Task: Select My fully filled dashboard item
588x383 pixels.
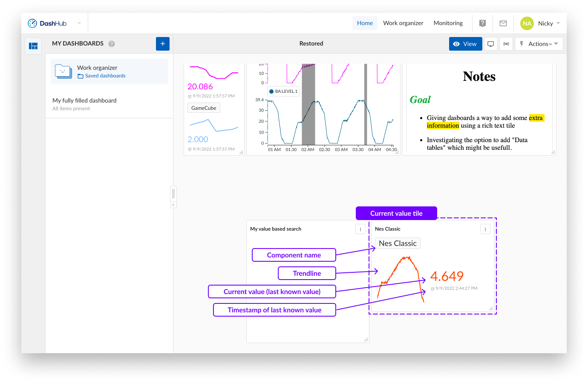Action: tap(84, 101)
